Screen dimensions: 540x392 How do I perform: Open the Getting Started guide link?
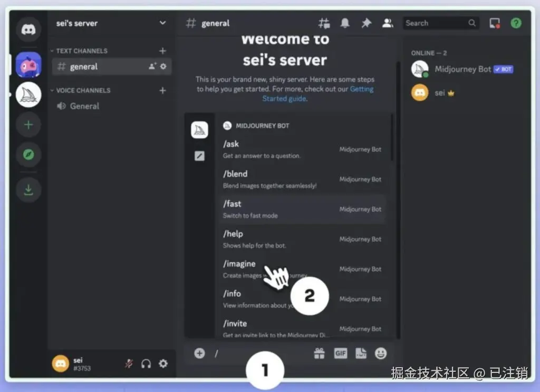[x=317, y=94]
